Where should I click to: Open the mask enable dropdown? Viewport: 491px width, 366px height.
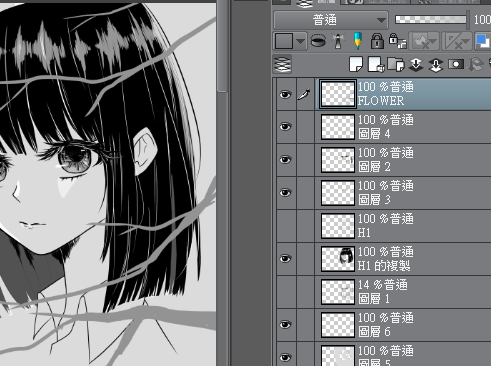click(425, 41)
